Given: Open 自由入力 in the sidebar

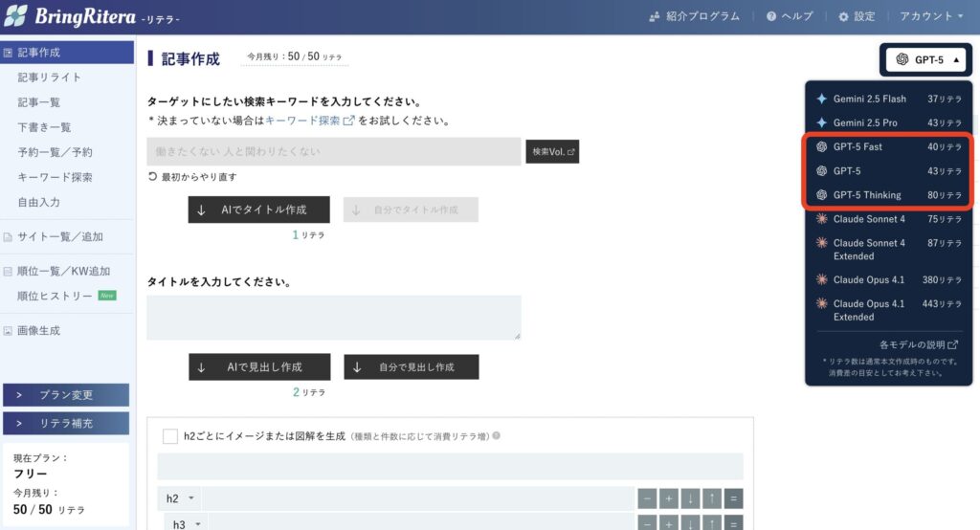Looking at the screenshot, I should tap(38, 202).
